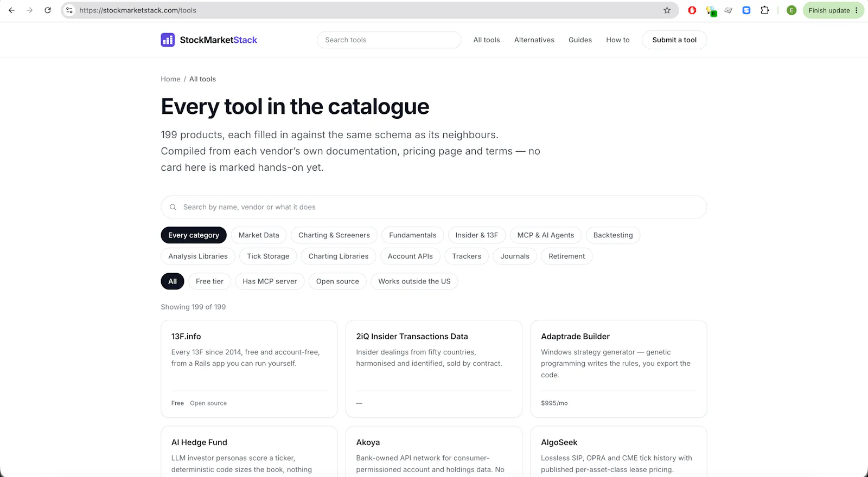The height and width of the screenshot is (477, 868).
Task: Choose the Insider & 13F category chip
Action: pos(477,235)
